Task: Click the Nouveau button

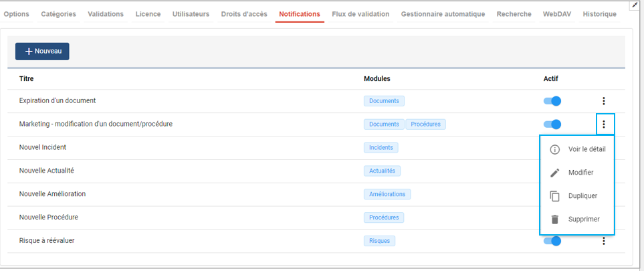Action: click(42, 52)
